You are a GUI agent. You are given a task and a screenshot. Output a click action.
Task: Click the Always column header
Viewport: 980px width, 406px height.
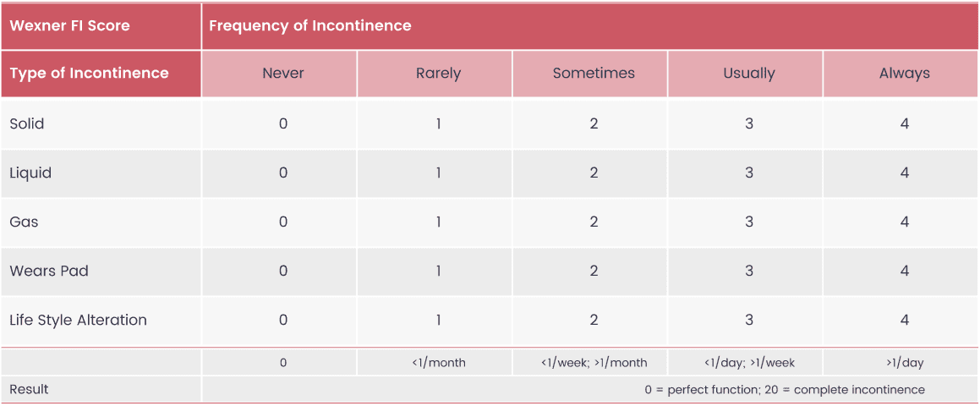[905, 74]
